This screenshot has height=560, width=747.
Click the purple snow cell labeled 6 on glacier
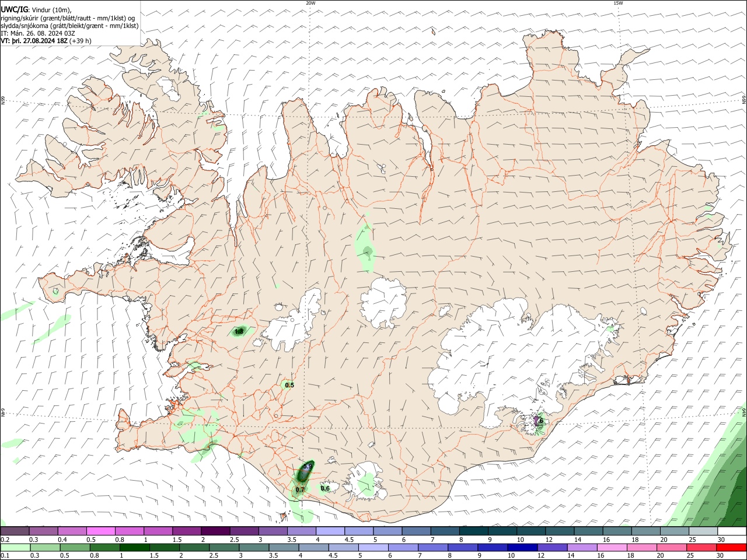click(537, 421)
